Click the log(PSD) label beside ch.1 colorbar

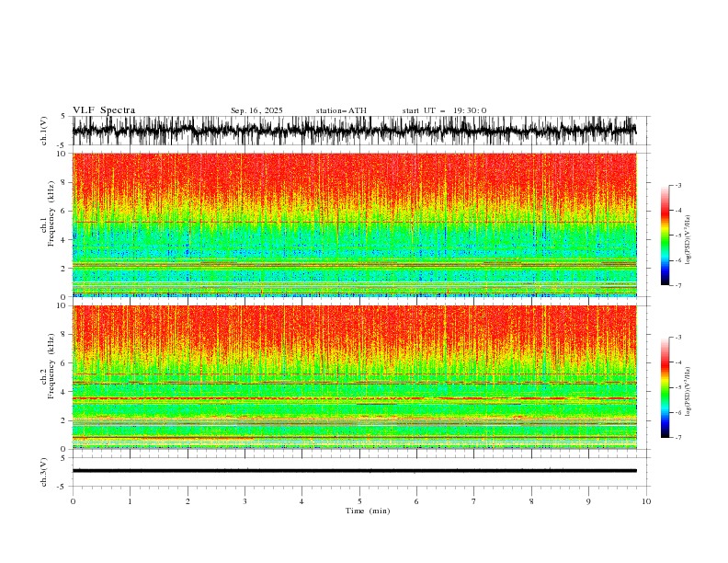[688, 240]
